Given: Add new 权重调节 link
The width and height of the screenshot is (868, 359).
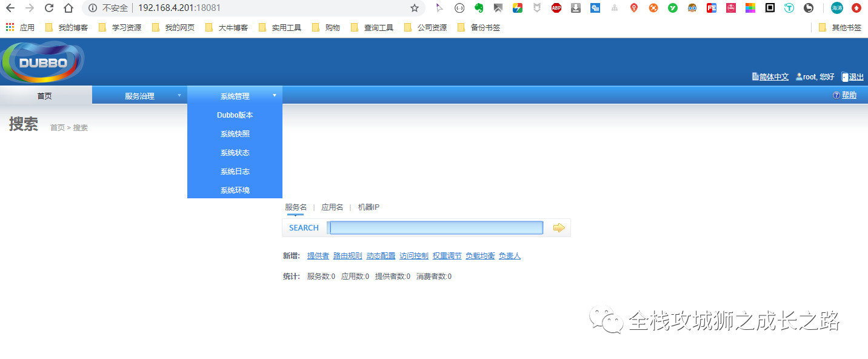Looking at the screenshot, I should 447,256.
